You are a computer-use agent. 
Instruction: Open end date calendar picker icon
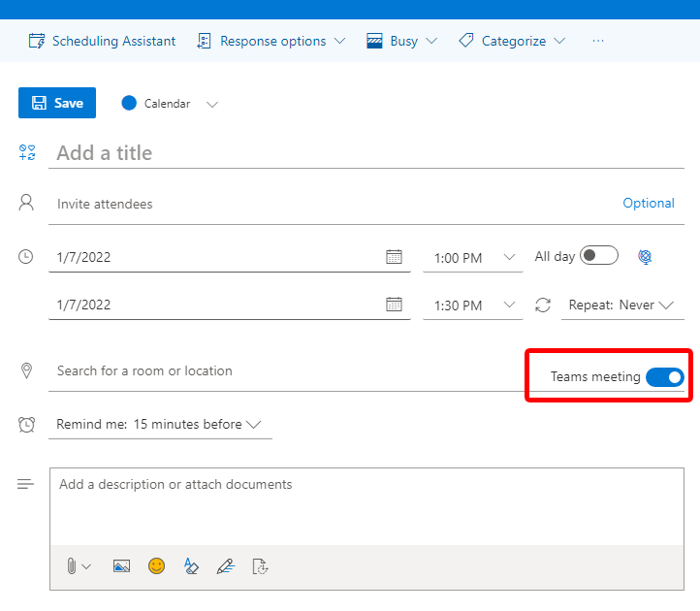tap(394, 305)
